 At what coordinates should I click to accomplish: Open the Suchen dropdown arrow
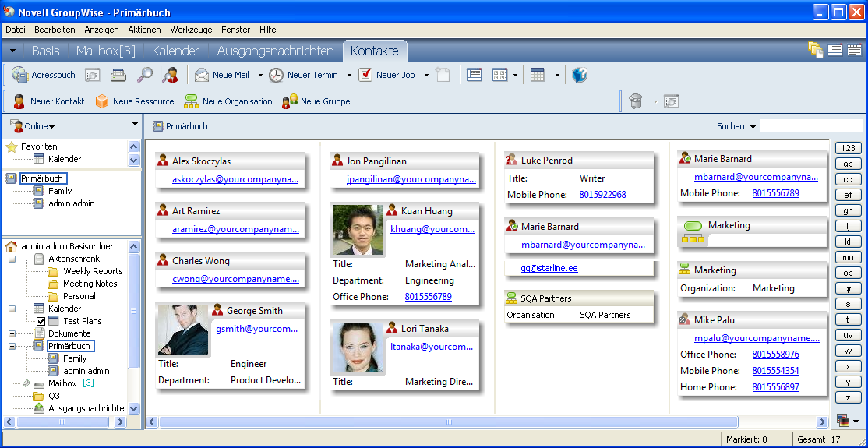tap(753, 127)
